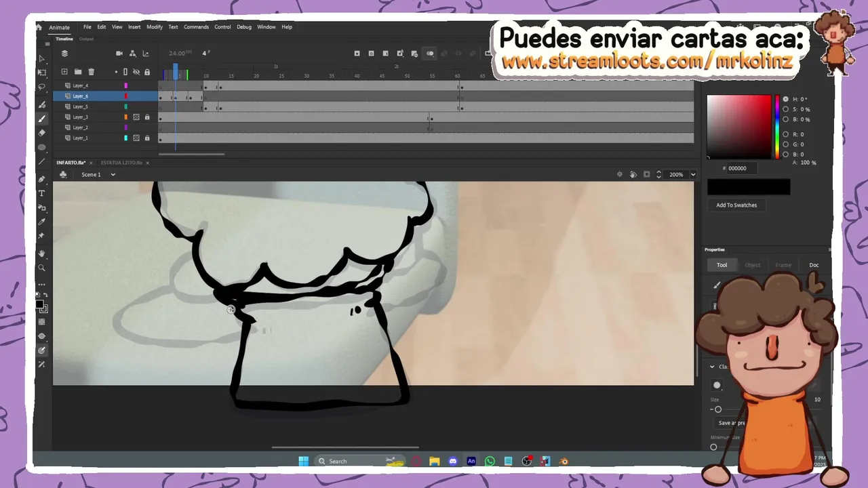Select the H hue radio button
The width and height of the screenshot is (868, 488).
(786, 99)
